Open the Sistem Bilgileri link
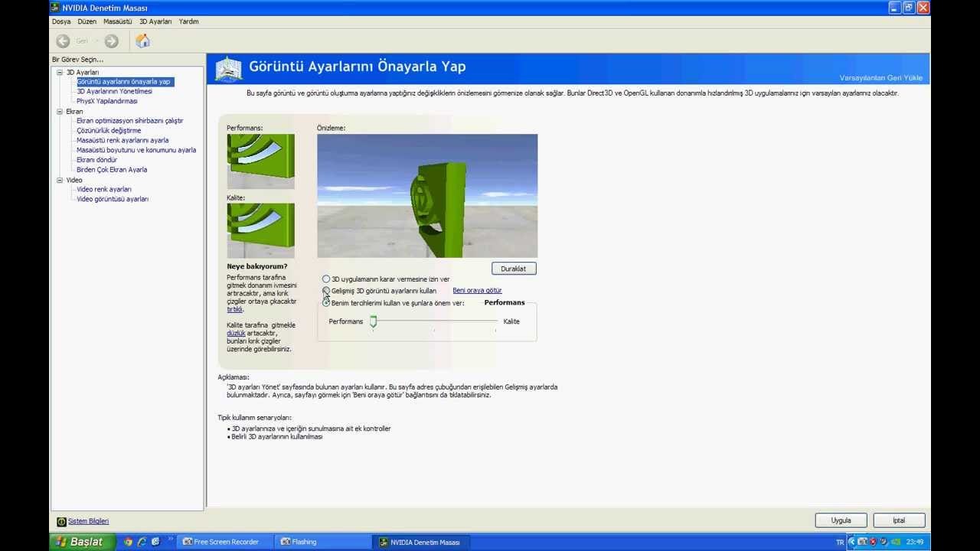980x551 pixels. point(88,521)
